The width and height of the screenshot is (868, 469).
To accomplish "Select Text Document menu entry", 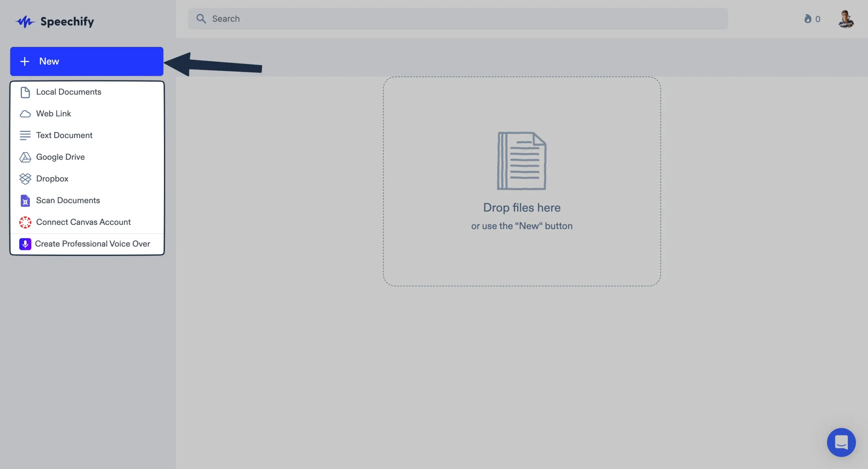I will point(87,135).
